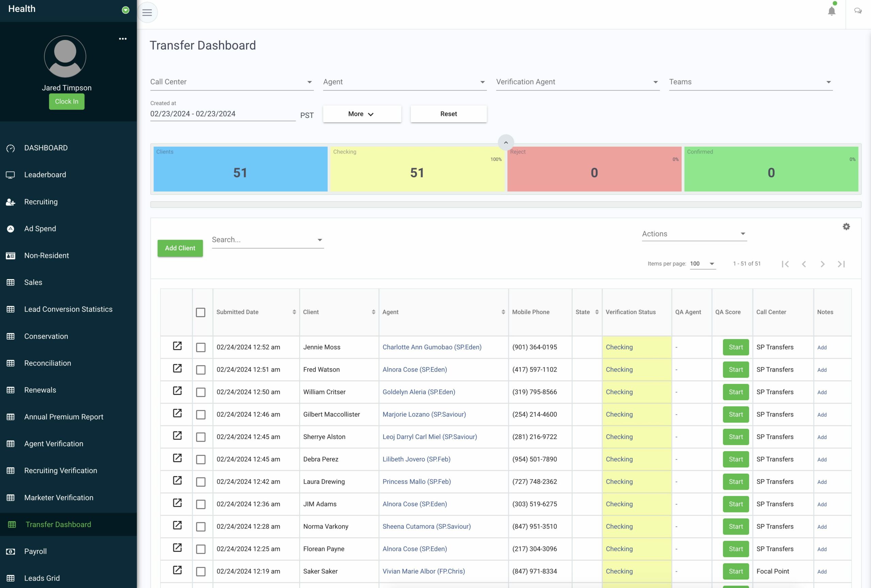Open Fred Watson record via open icon
This screenshot has width=871, height=588.
click(x=177, y=368)
